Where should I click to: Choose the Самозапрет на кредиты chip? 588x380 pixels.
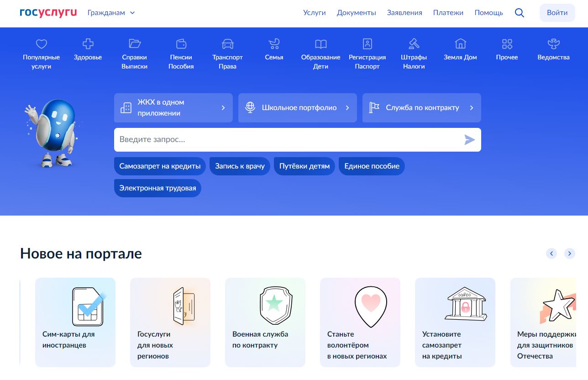coord(160,166)
